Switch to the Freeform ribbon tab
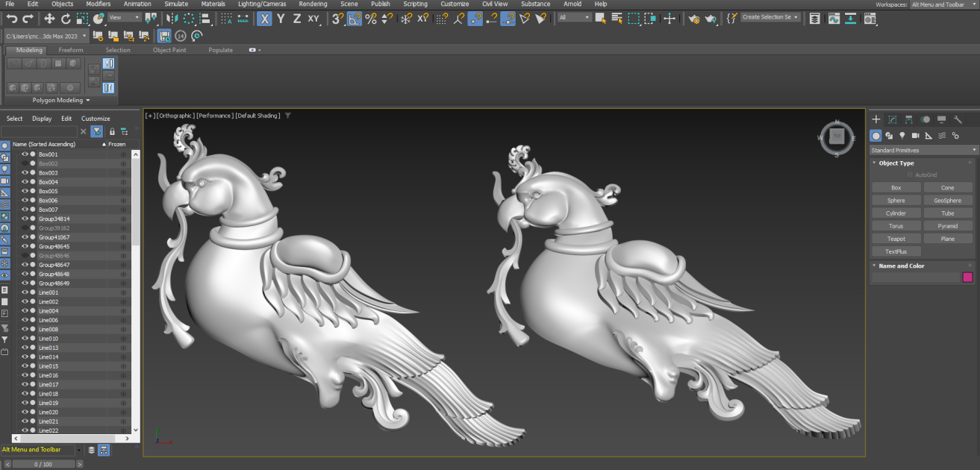Viewport: 980px width, 470px height. pyautogui.click(x=71, y=50)
